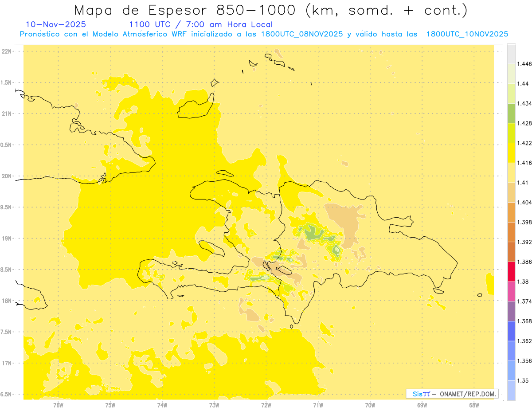Click legend value "1.446"
The image size is (532, 411).
click(524, 64)
